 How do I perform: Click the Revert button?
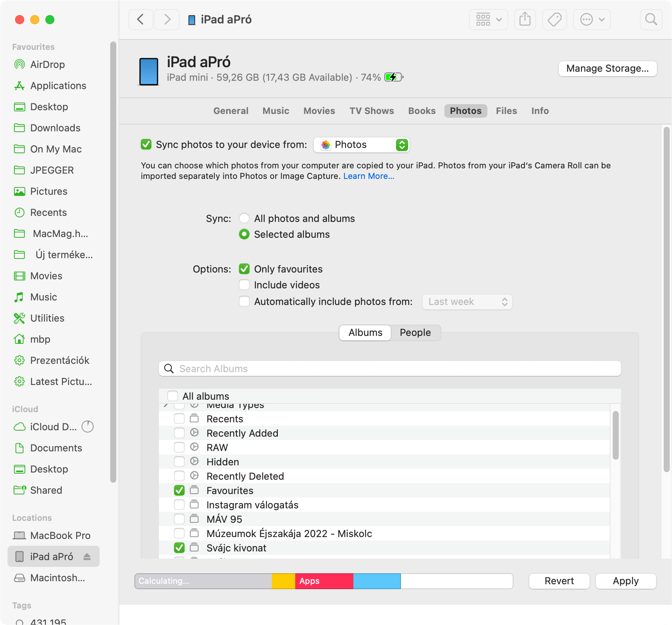click(x=559, y=581)
